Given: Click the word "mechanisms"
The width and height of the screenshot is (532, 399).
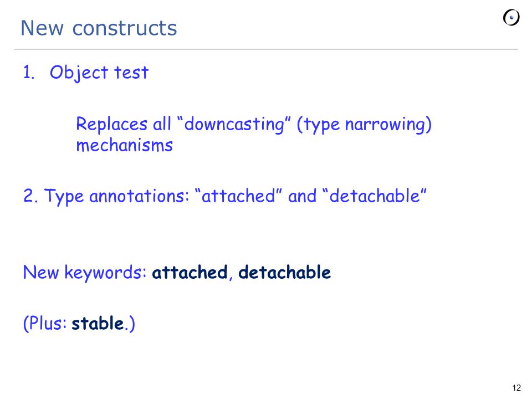Looking at the screenshot, I should (x=125, y=146).
